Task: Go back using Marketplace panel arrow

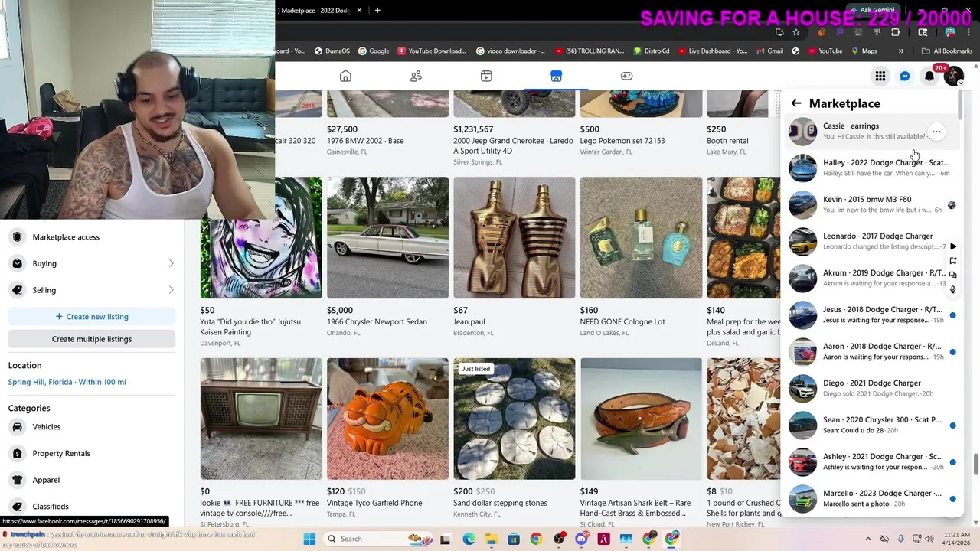Action: 796,103
